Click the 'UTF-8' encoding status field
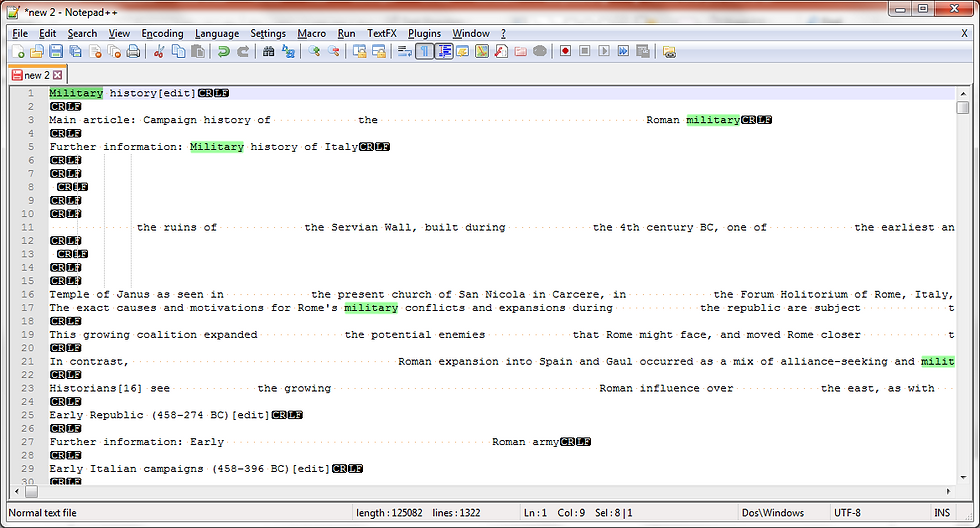The image size is (980, 528). pos(847,513)
